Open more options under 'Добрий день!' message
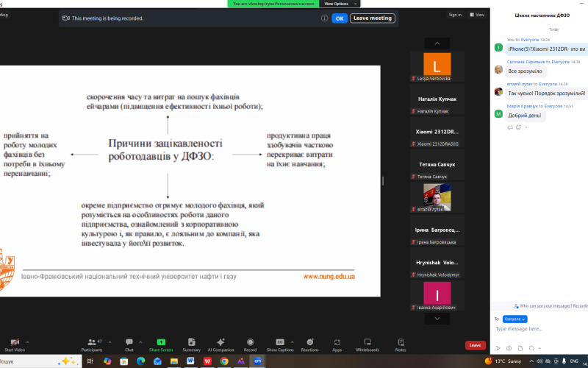The width and height of the screenshot is (588, 368). [527, 127]
